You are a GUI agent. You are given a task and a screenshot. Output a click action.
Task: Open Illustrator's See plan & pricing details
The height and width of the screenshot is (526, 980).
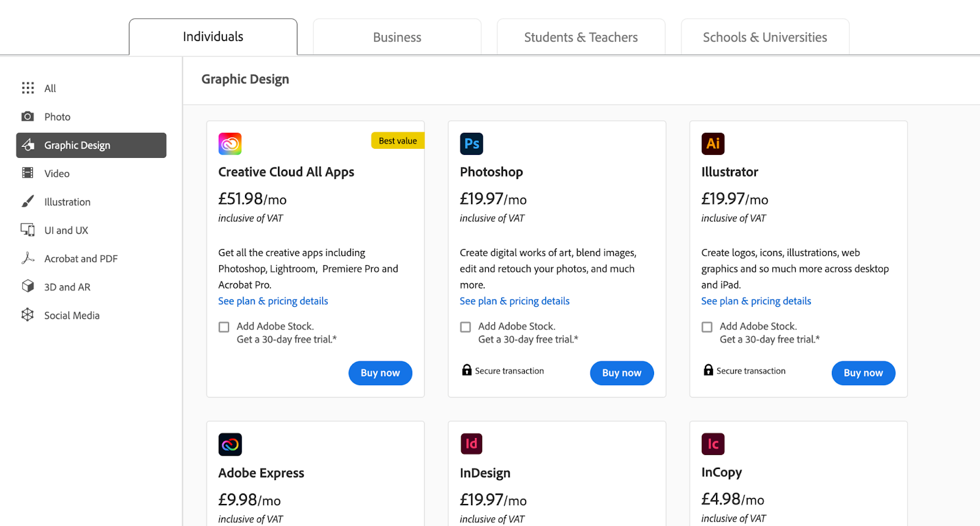coord(756,301)
